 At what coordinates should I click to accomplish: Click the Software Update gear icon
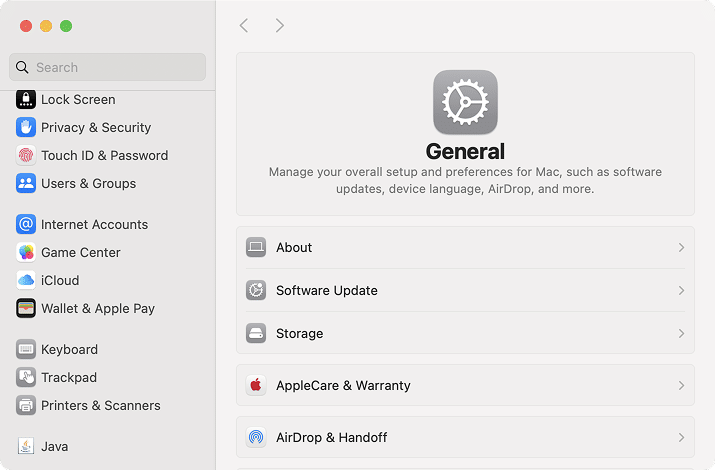[256, 290]
